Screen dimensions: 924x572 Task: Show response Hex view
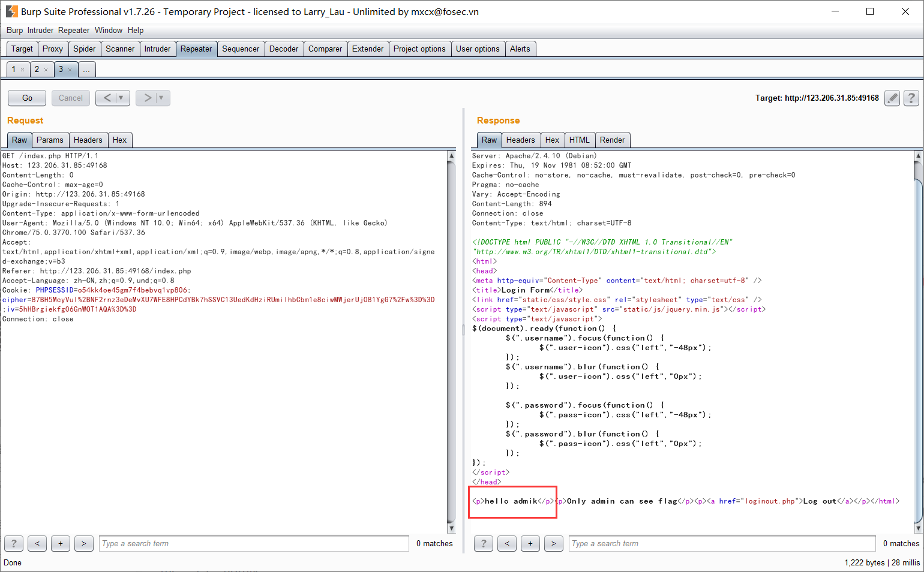click(553, 140)
